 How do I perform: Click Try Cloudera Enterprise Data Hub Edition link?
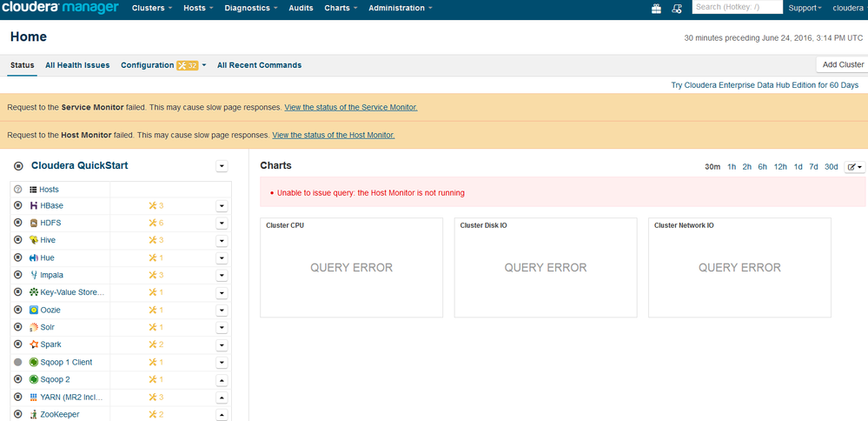[765, 85]
